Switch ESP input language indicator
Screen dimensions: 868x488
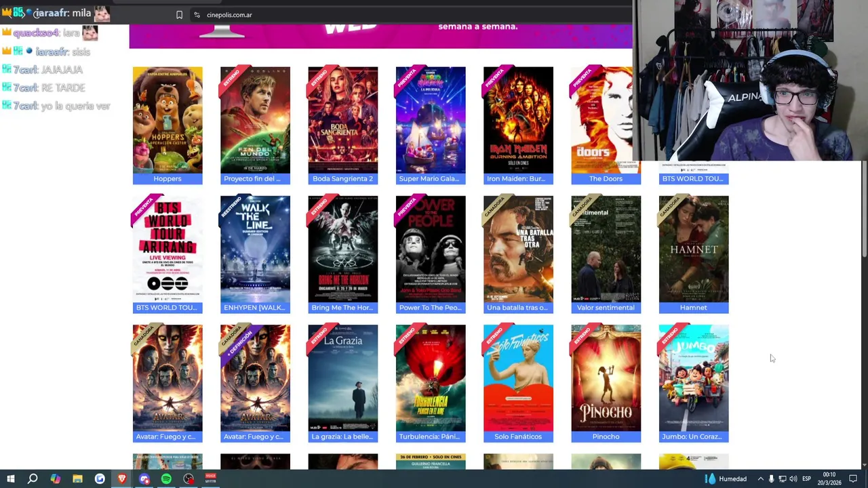pos(806,479)
